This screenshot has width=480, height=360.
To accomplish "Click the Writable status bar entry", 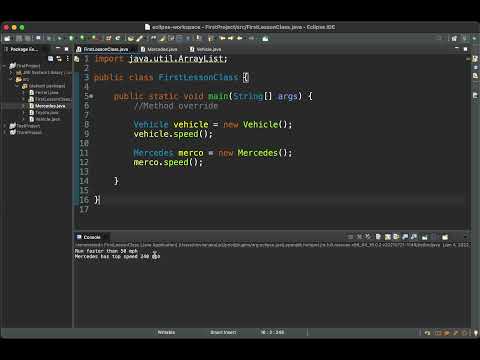I will pyautogui.click(x=166, y=332).
